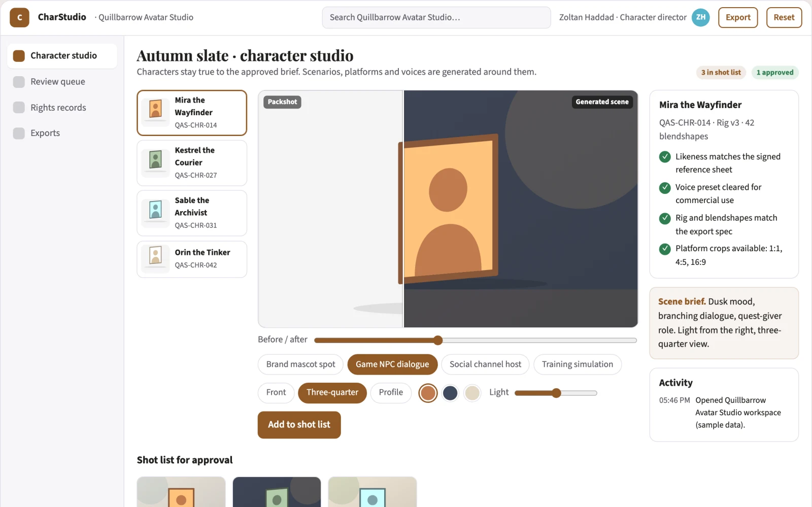Viewport: 812px width, 507px height.
Task: Click the Platform crops available check icon
Action: [x=665, y=249]
